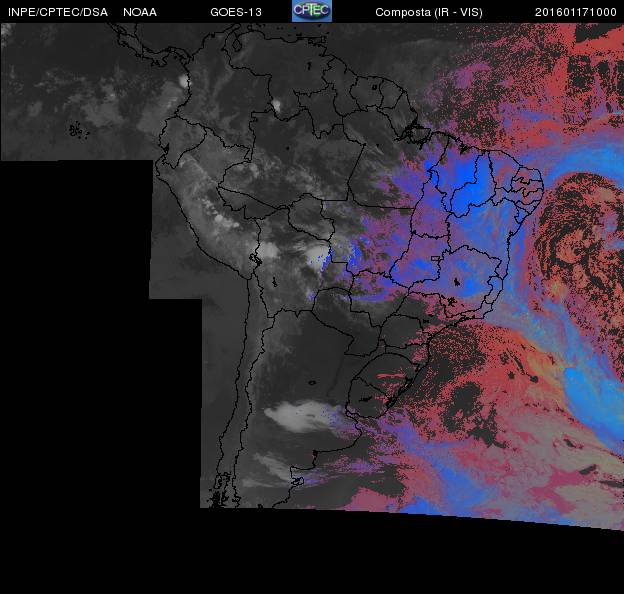Viewport: 624px width, 594px height.
Task: Click the 'NOAA' label in the header
Action: pyautogui.click(x=140, y=12)
